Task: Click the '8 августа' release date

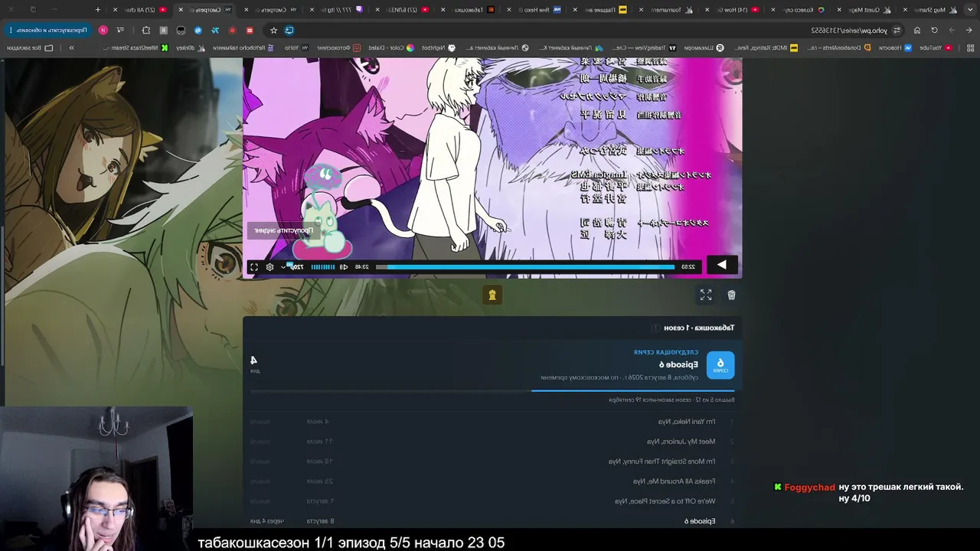Action: pyautogui.click(x=320, y=521)
